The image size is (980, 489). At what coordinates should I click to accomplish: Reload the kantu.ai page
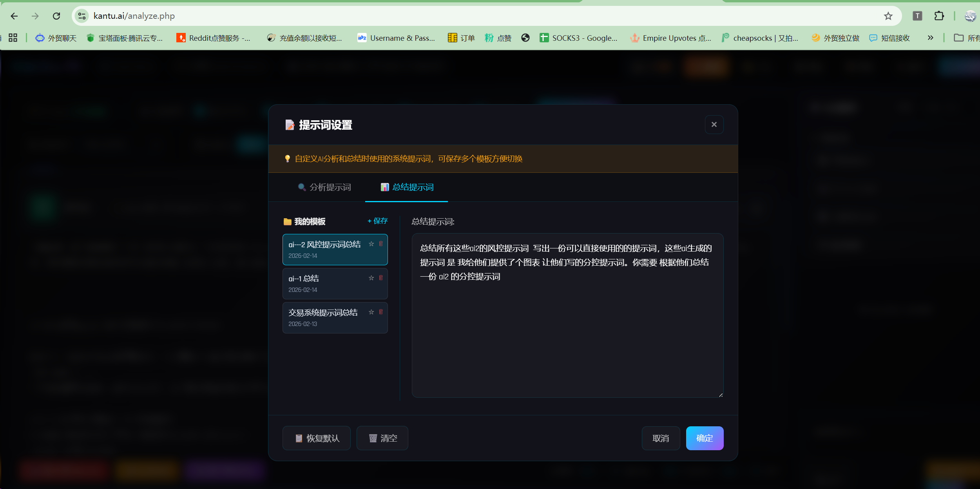(x=56, y=16)
